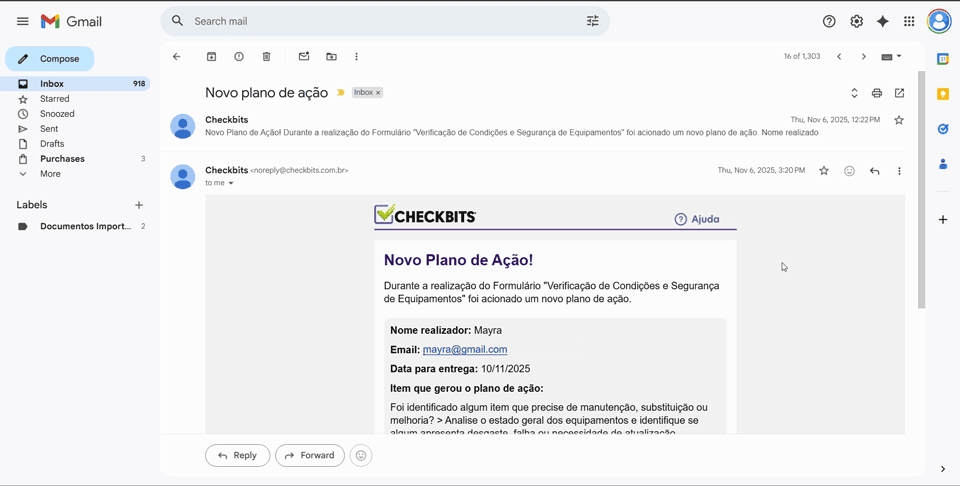960x486 pixels.
Task: Open the Google apps grid
Action: pos(909,21)
